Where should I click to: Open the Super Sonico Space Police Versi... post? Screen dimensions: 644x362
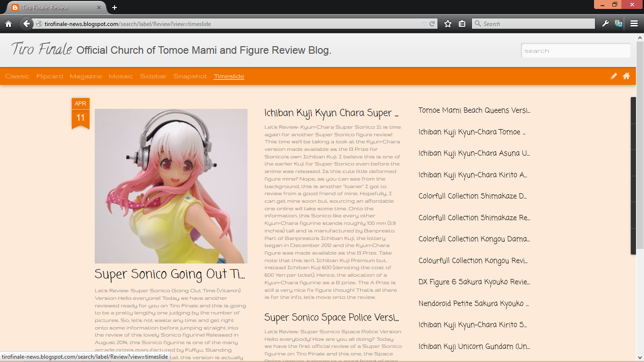point(331,318)
